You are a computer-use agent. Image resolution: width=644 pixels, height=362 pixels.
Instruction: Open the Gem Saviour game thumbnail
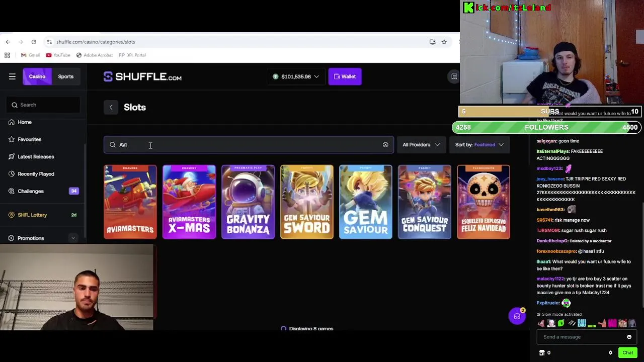(366, 202)
